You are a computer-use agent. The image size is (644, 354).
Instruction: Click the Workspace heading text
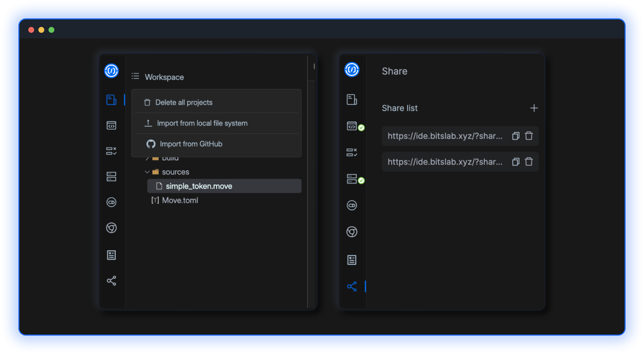coord(164,77)
